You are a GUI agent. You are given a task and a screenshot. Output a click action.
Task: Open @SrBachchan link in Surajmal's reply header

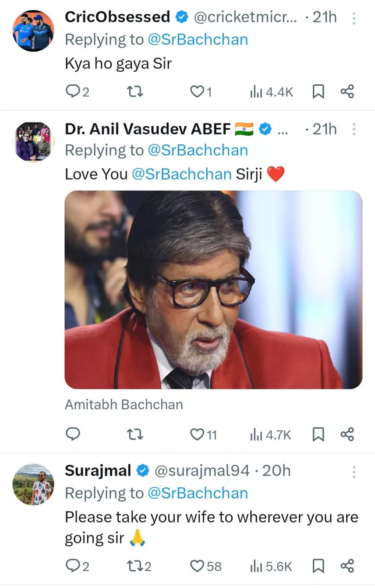pos(198,493)
